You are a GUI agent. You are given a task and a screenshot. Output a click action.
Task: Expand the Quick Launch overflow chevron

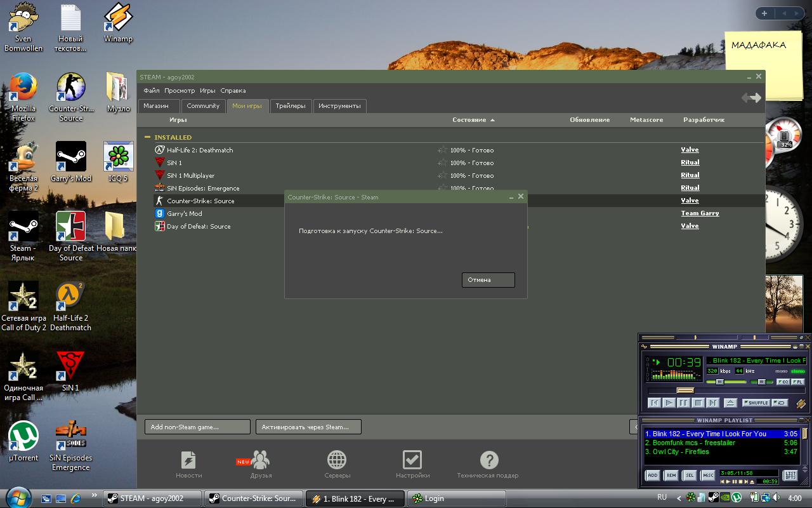tap(95, 495)
